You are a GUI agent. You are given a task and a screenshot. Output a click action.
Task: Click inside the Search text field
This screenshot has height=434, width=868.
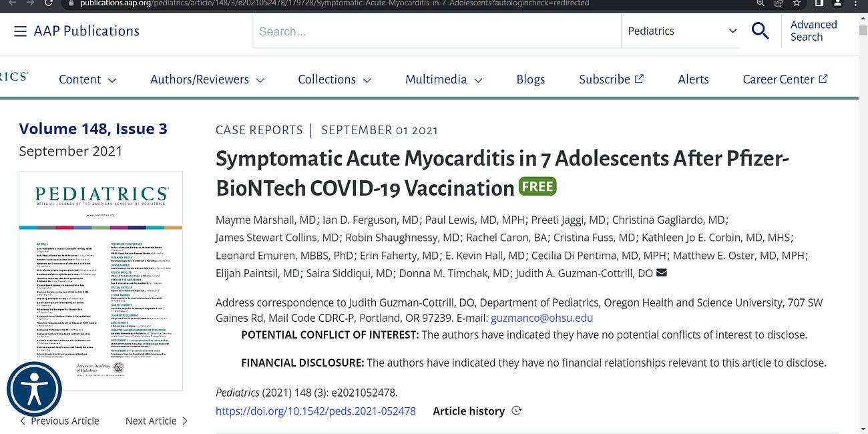click(x=434, y=31)
